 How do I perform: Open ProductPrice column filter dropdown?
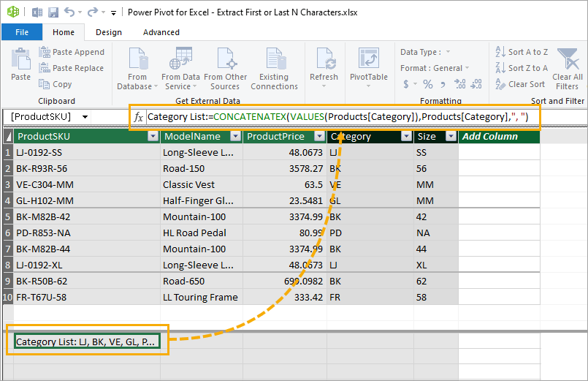click(319, 136)
